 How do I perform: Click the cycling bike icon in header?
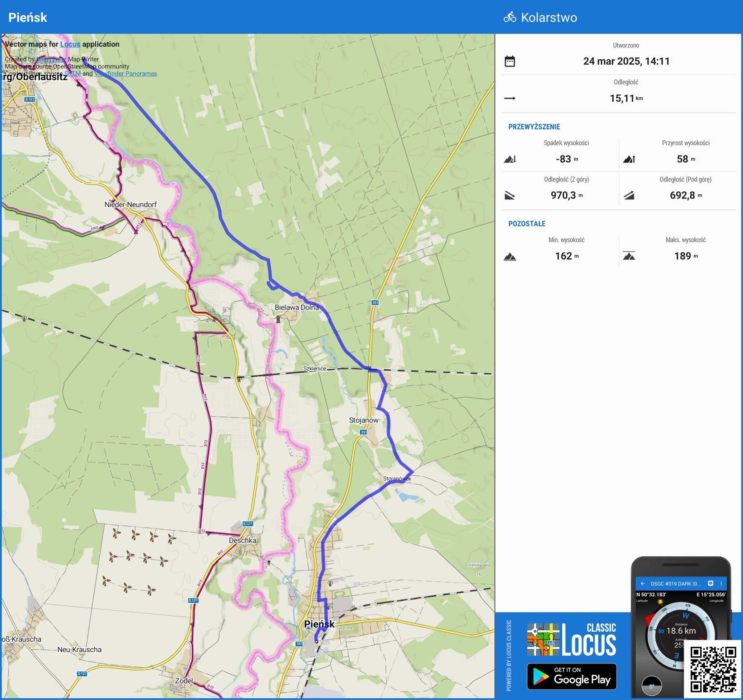509,17
